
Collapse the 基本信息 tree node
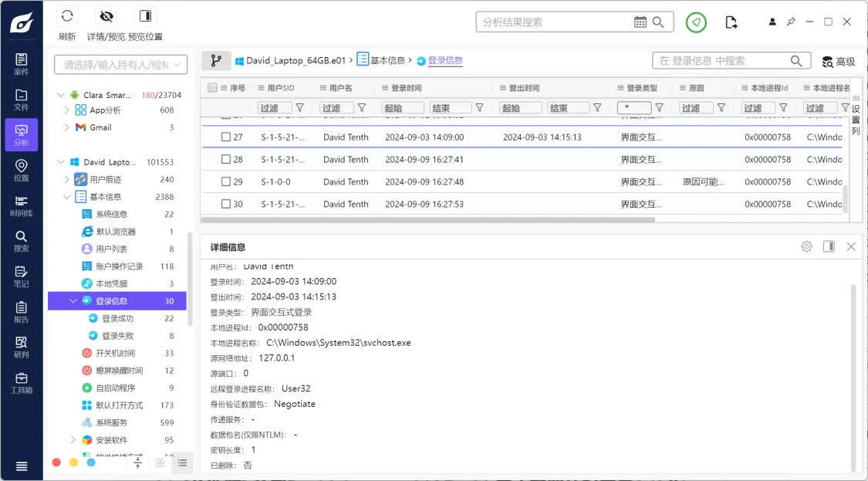pyautogui.click(x=67, y=197)
